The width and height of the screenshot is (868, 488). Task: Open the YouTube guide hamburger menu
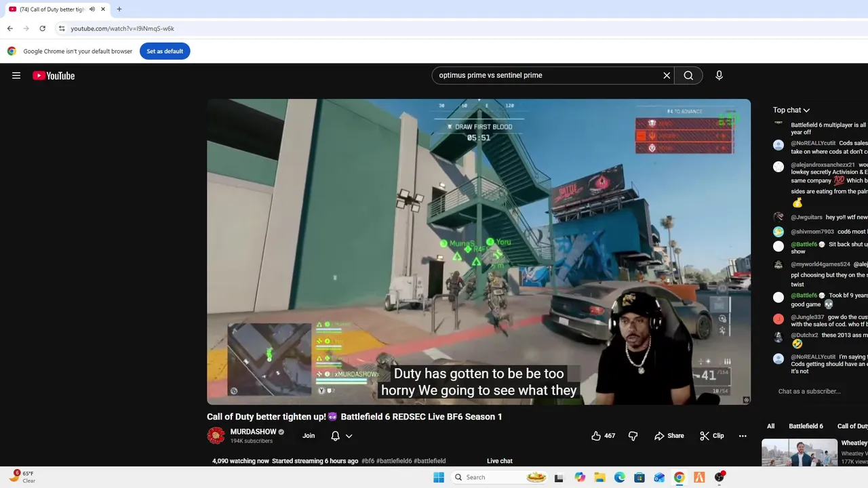click(16, 75)
